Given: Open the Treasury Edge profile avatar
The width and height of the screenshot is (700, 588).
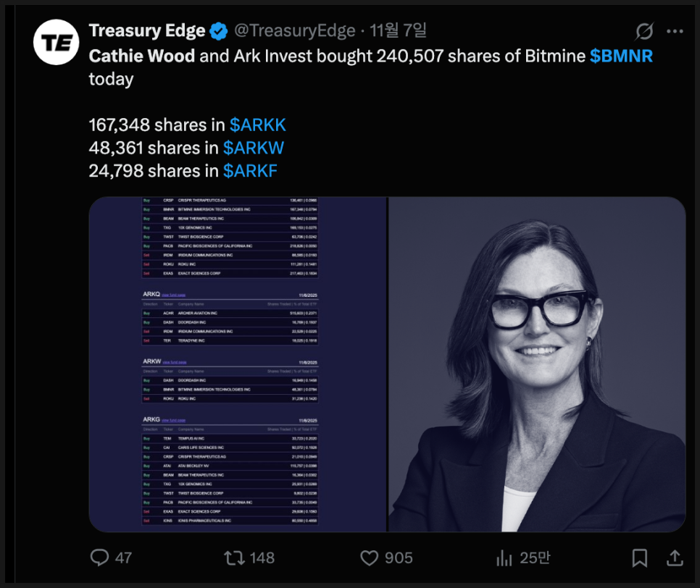Looking at the screenshot, I should click(57, 43).
